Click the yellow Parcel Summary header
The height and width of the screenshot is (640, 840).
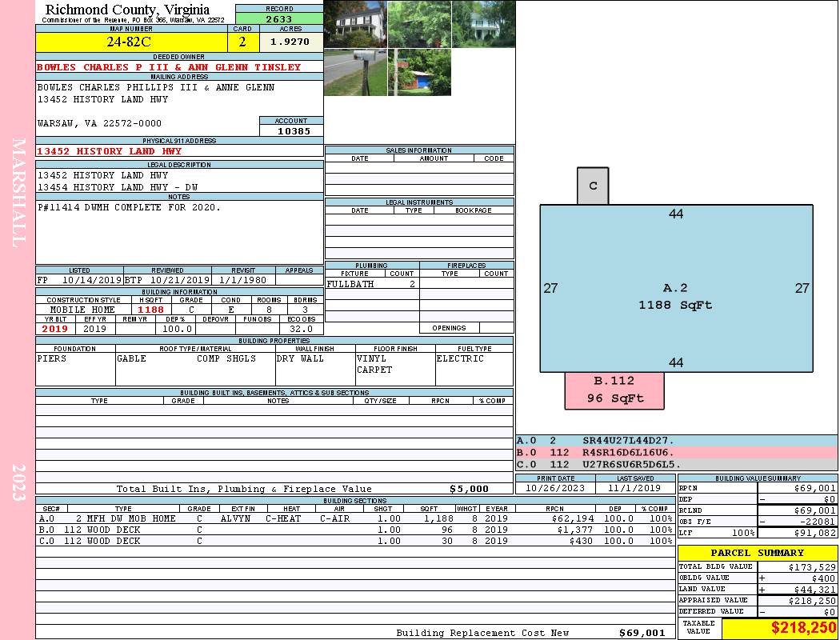coord(757,553)
